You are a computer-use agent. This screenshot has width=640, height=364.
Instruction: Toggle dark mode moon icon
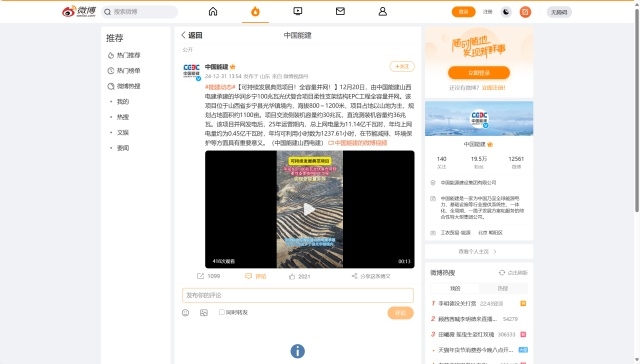pos(506,12)
